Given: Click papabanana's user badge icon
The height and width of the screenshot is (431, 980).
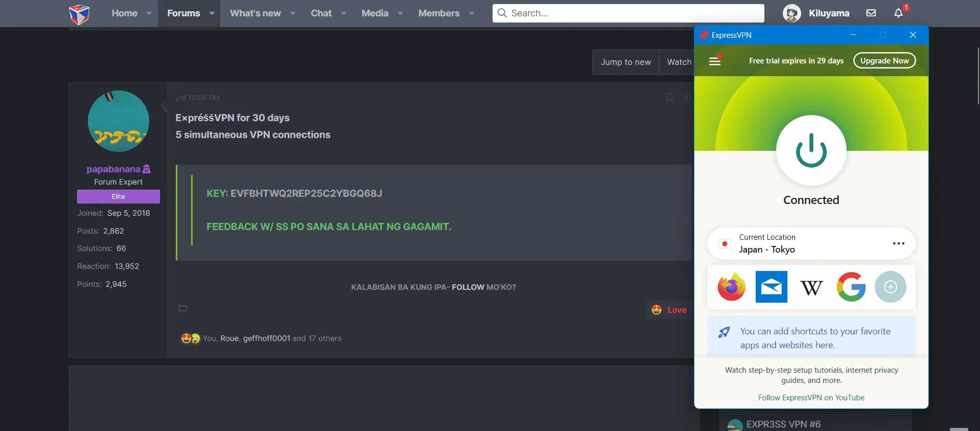Looking at the screenshot, I should point(147,169).
